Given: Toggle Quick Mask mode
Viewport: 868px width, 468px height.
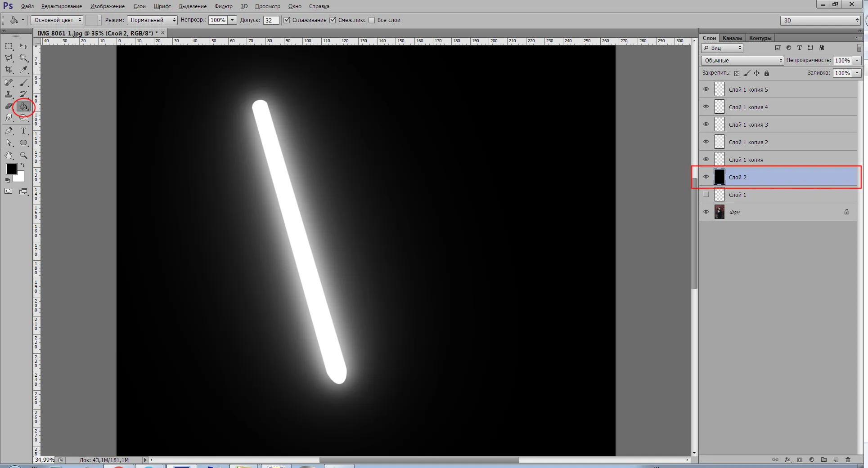Looking at the screenshot, I should 9,191.
